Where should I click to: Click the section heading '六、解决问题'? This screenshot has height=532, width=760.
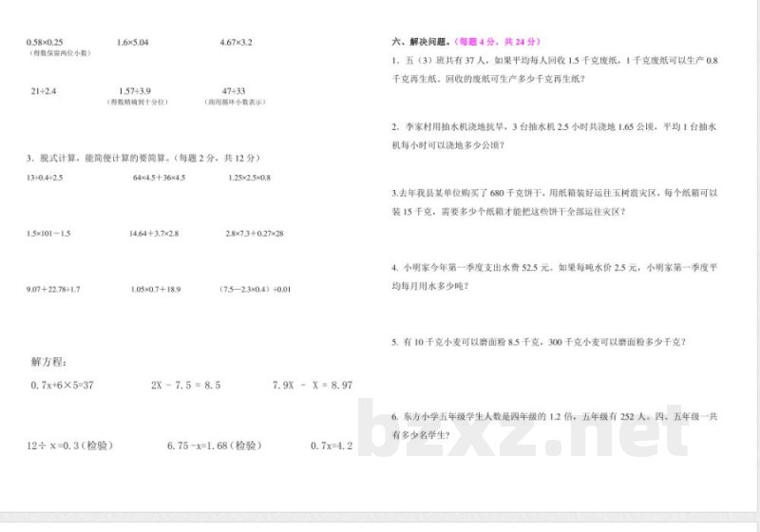421,42
